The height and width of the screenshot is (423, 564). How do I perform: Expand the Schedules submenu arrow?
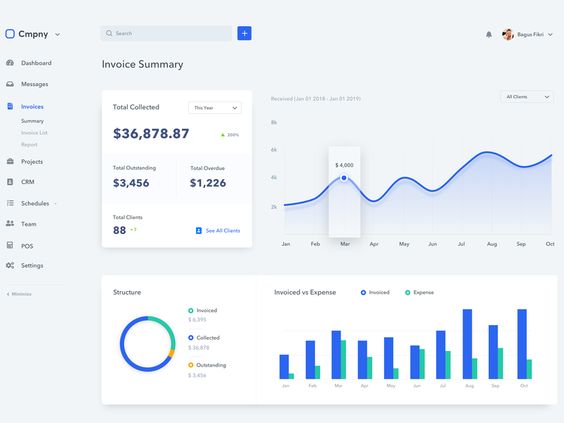tap(55, 204)
